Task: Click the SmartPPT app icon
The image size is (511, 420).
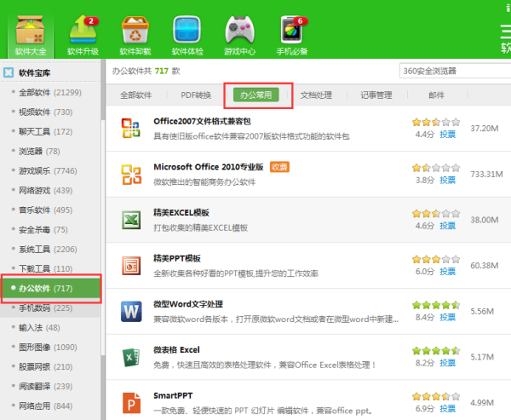Action: [131, 403]
